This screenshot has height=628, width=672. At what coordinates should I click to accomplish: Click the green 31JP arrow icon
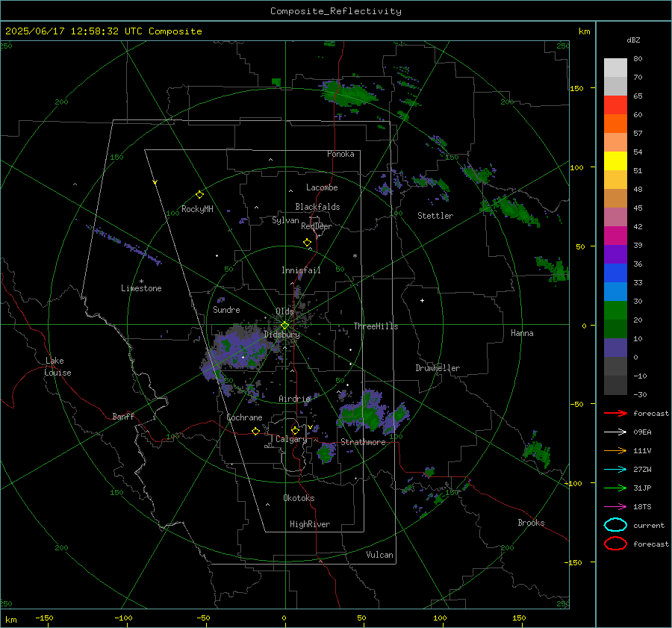coord(615,488)
